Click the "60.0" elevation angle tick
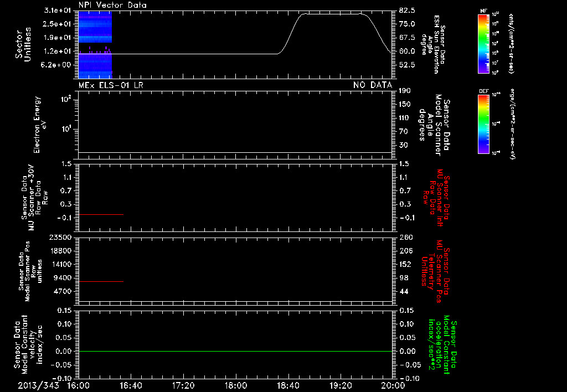This screenshot has height=392, width=567. (x=407, y=51)
